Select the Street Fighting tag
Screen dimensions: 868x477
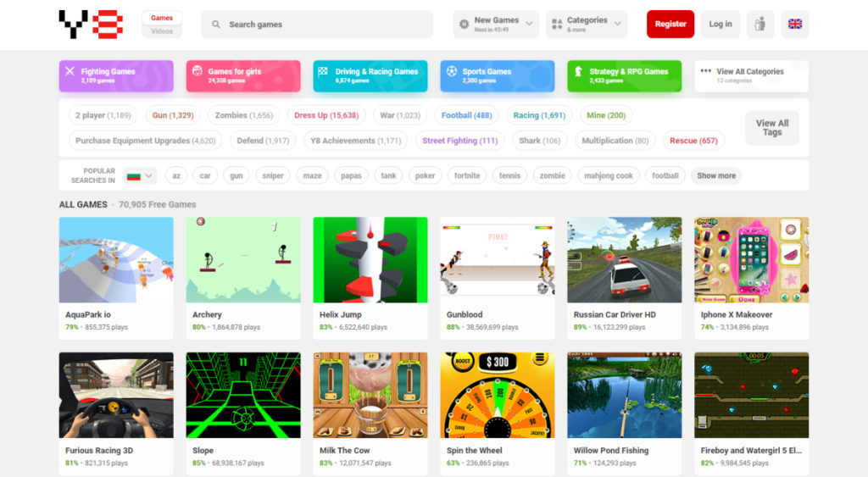click(459, 141)
